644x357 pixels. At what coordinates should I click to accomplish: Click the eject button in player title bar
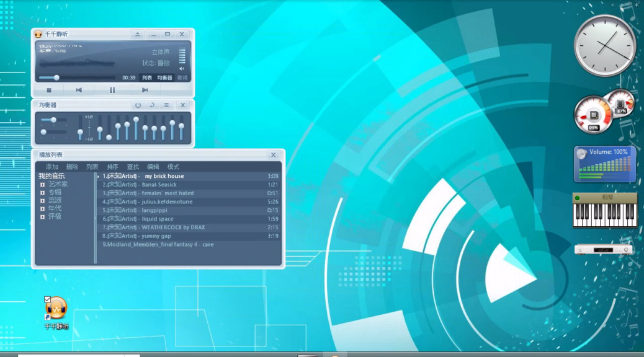pos(138,34)
